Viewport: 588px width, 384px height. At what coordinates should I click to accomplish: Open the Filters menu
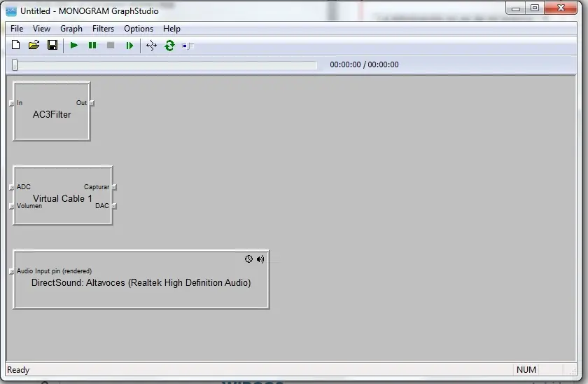[103, 29]
